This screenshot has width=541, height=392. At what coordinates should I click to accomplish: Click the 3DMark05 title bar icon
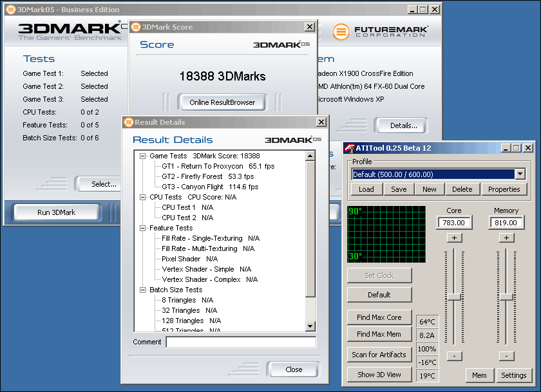[x=11, y=10]
